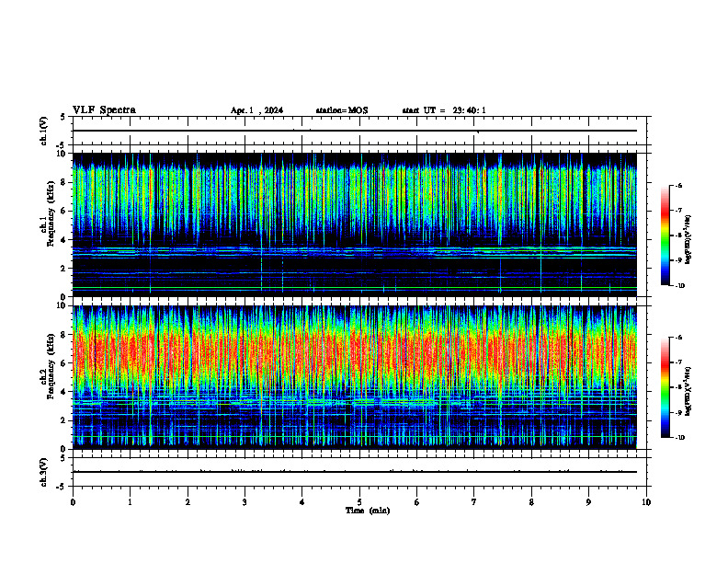Click the ch.2 frequency-axis tick "4"
728x563 pixels.
[64, 392]
